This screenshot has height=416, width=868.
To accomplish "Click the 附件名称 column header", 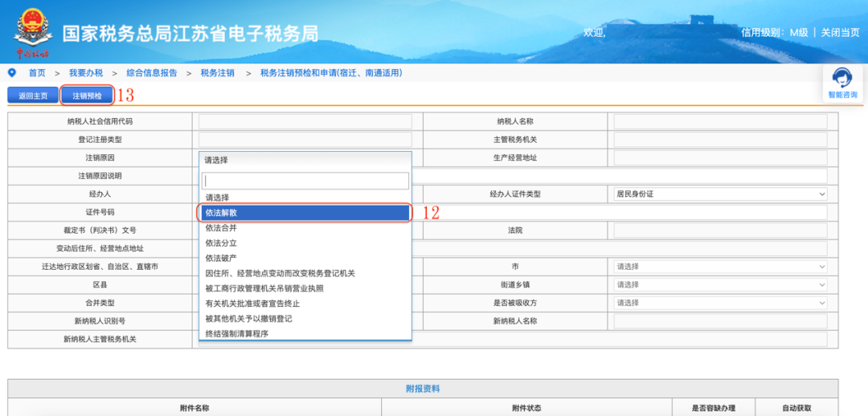I will pyautogui.click(x=194, y=408).
